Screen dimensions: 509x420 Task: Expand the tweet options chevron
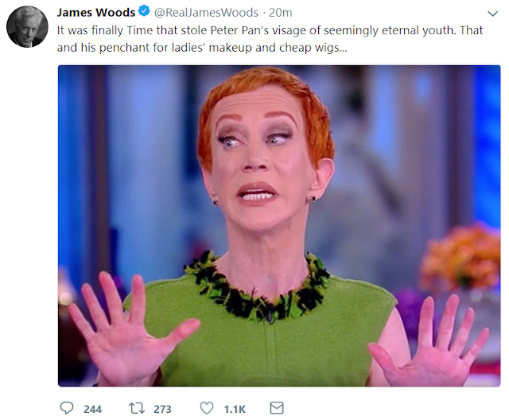coord(493,14)
